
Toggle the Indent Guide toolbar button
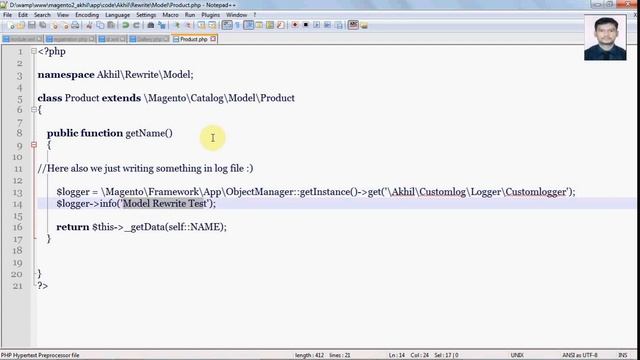pyautogui.click(x=248, y=25)
